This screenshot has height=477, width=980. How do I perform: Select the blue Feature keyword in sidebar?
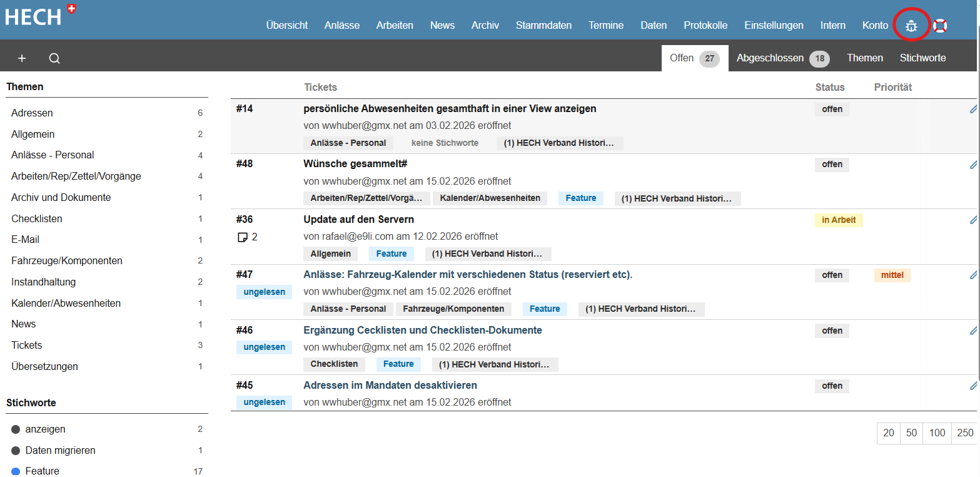click(x=42, y=471)
